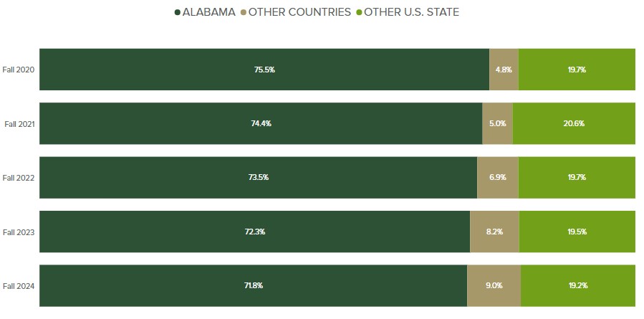Click the Fall 2023 19.5% light green segment
The image size is (644, 319).
(x=577, y=232)
